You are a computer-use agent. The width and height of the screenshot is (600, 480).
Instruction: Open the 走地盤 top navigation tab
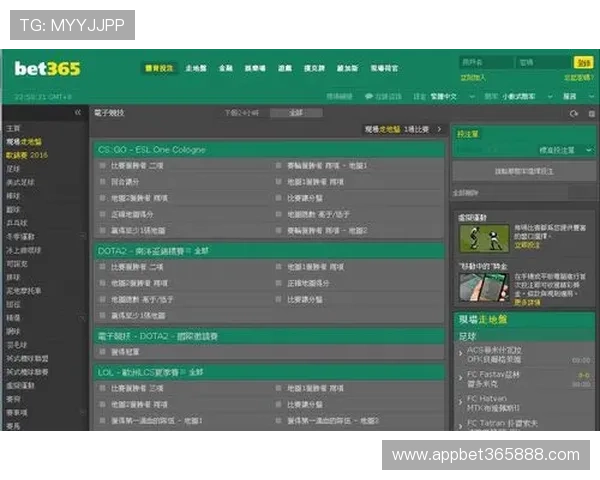pos(196,68)
